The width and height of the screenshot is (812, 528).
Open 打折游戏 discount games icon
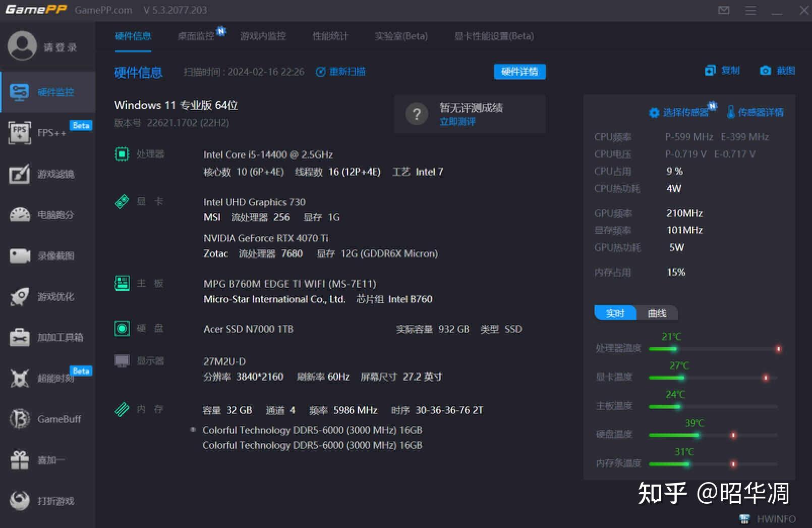[x=20, y=501]
